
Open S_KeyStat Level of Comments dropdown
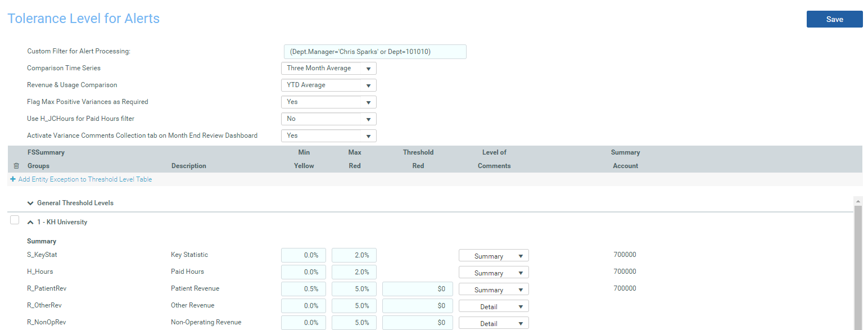coord(494,256)
